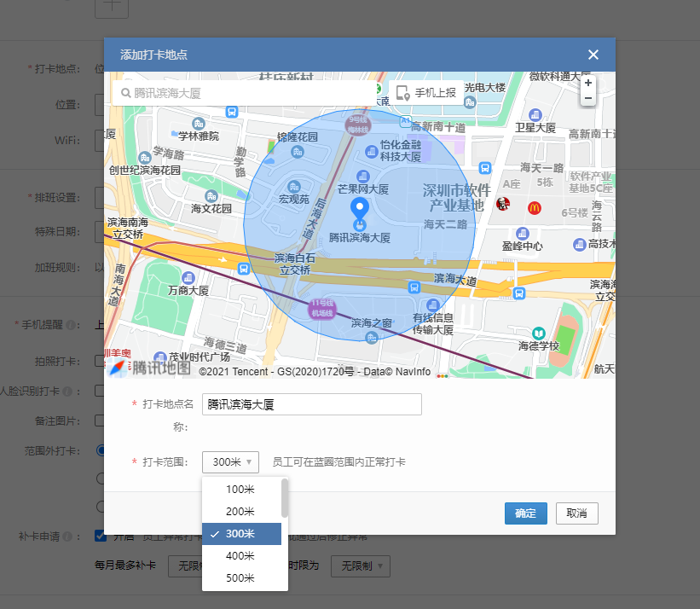Click the range list scrollbar thumb
This screenshot has height=609, width=700.
285,498
